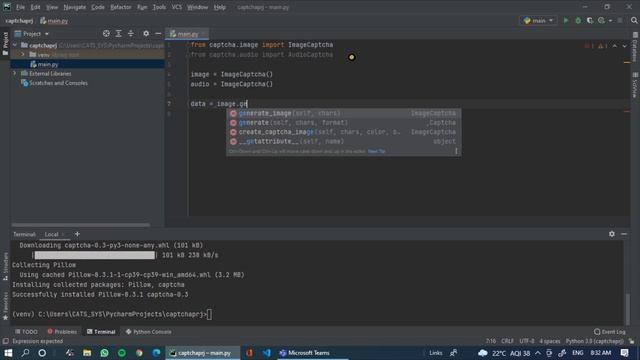This screenshot has height=360, width=640.
Task: Choose __getattribute__ completion suggestion
Action: 344,142
